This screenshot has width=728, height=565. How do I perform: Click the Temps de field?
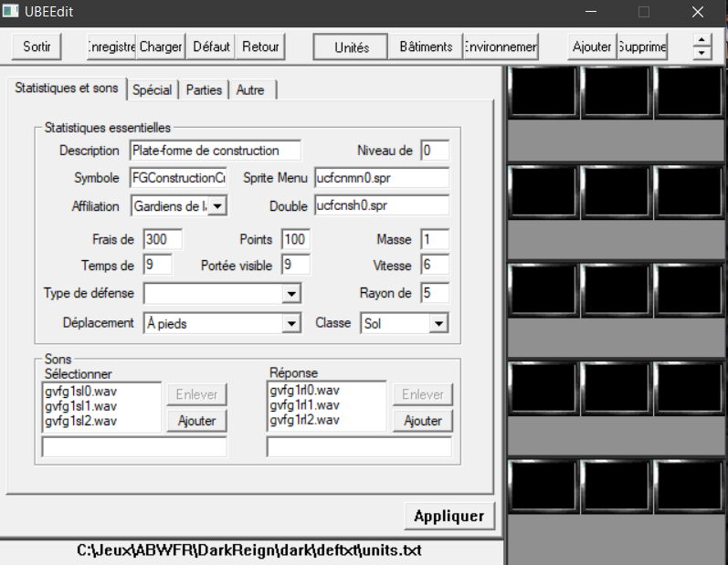tap(158, 265)
